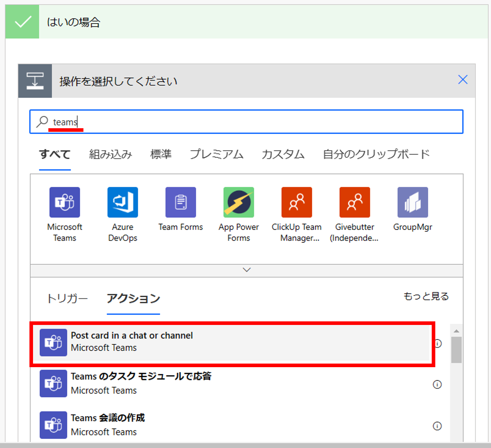Viewport: 491px width, 448px height.
Task: Select the Azure DevOps connector icon
Action: pos(123,202)
